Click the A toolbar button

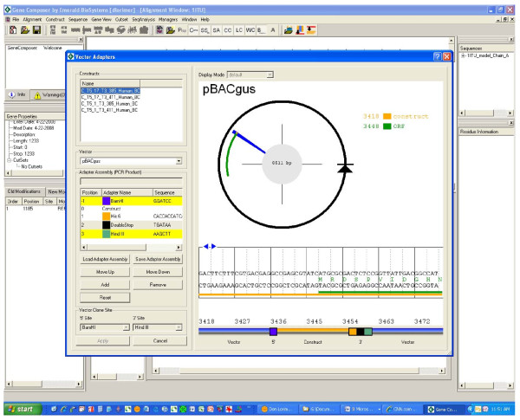[273, 30]
